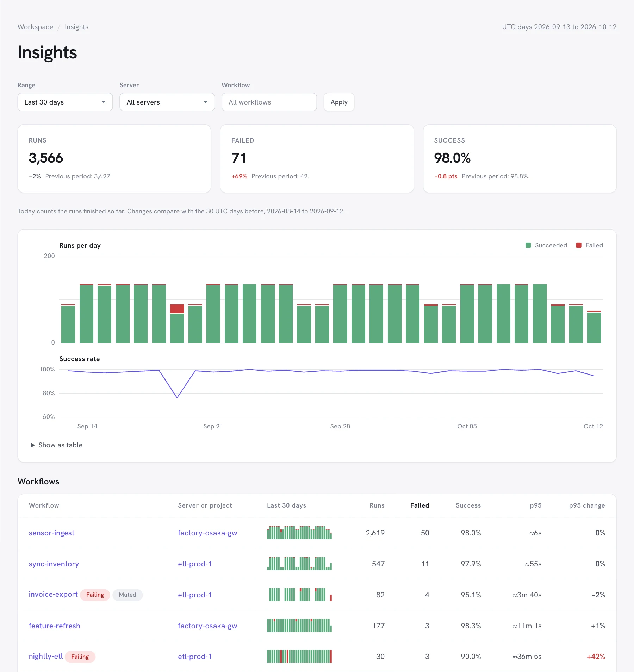This screenshot has height=672, width=634.
Task: Click the invoice-export 30-day sparkline
Action: pyautogui.click(x=299, y=595)
